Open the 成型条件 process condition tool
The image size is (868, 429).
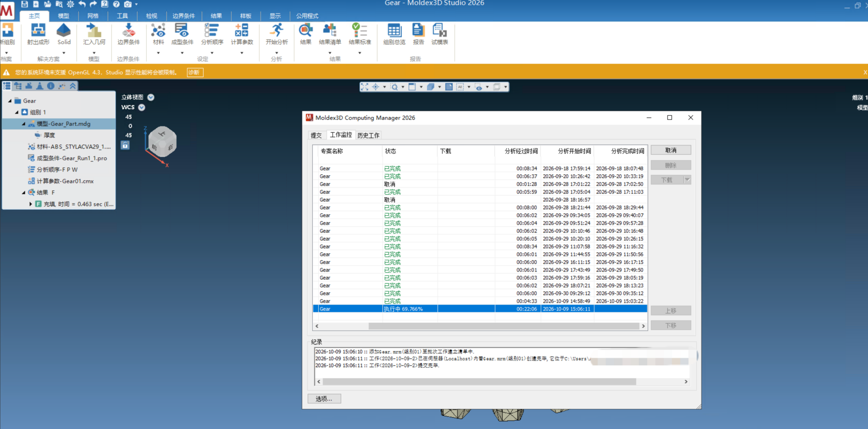click(182, 34)
